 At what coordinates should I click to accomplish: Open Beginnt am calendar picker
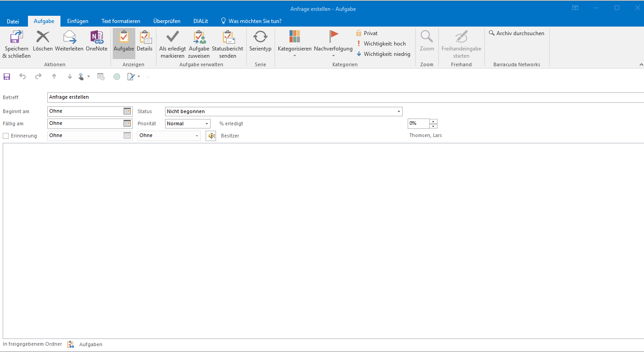(127, 111)
